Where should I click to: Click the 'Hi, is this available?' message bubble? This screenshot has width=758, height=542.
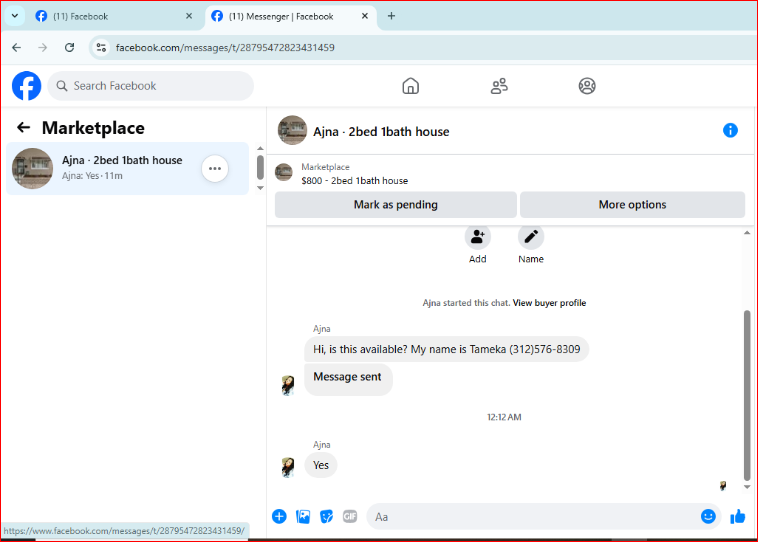pyautogui.click(x=446, y=349)
